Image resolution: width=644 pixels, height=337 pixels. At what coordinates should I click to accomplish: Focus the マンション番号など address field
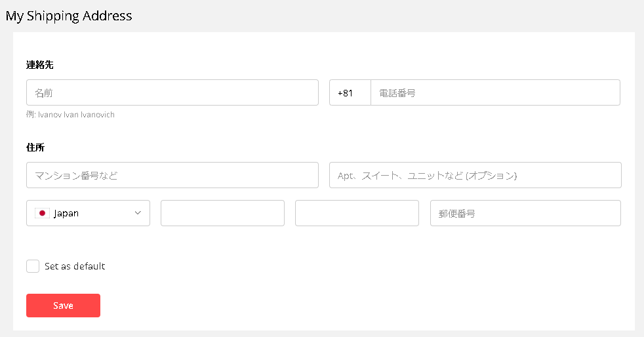coord(172,175)
